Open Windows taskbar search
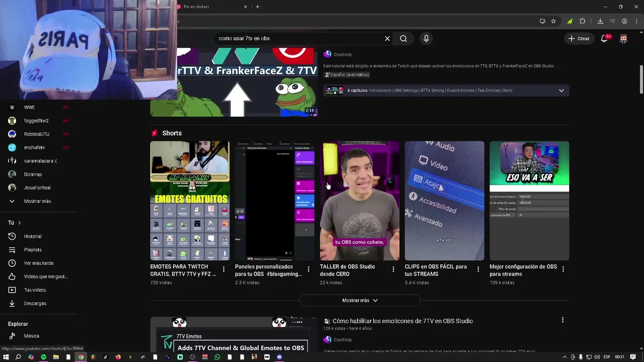 pos(18,357)
